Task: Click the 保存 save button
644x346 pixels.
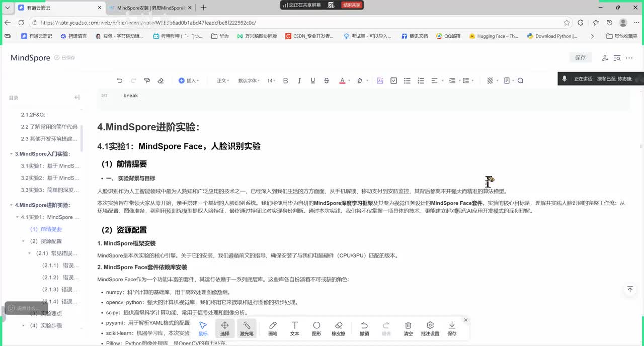Action: (x=581, y=58)
